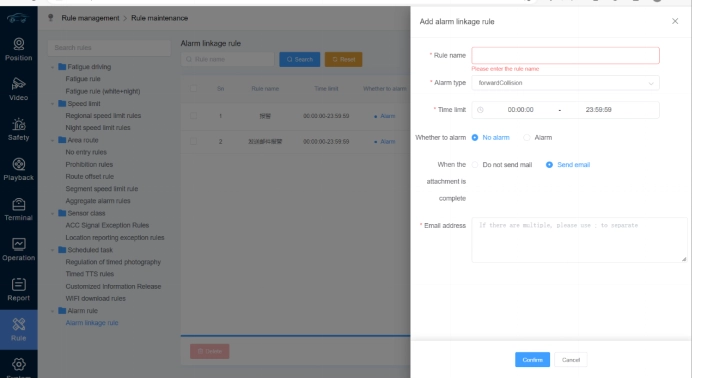Open Rule management breadcrumb
The height and width of the screenshot is (379, 702).
pyautogui.click(x=90, y=18)
